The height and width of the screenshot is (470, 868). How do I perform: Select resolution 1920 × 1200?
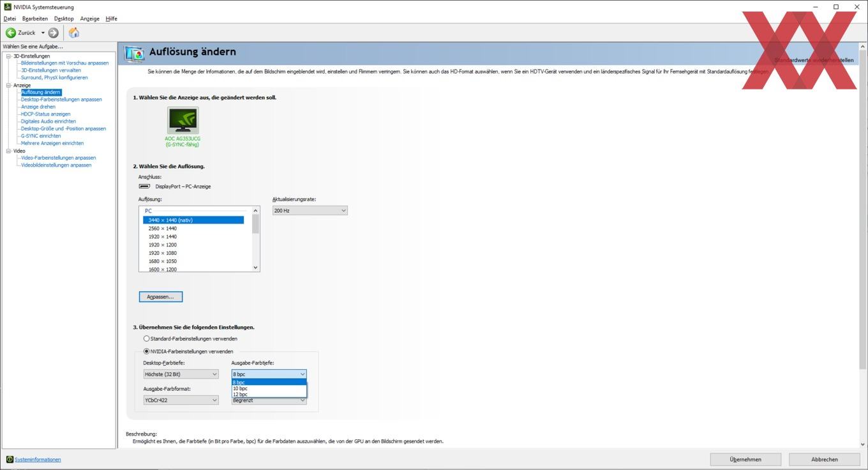point(163,245)
